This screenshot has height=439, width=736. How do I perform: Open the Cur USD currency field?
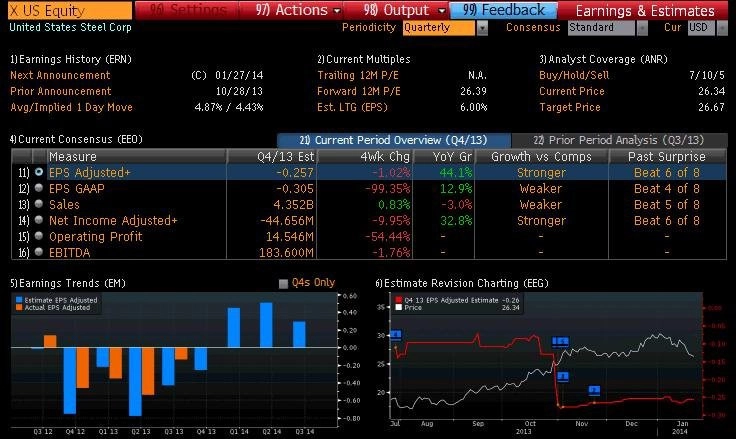[x=701, y=28]
